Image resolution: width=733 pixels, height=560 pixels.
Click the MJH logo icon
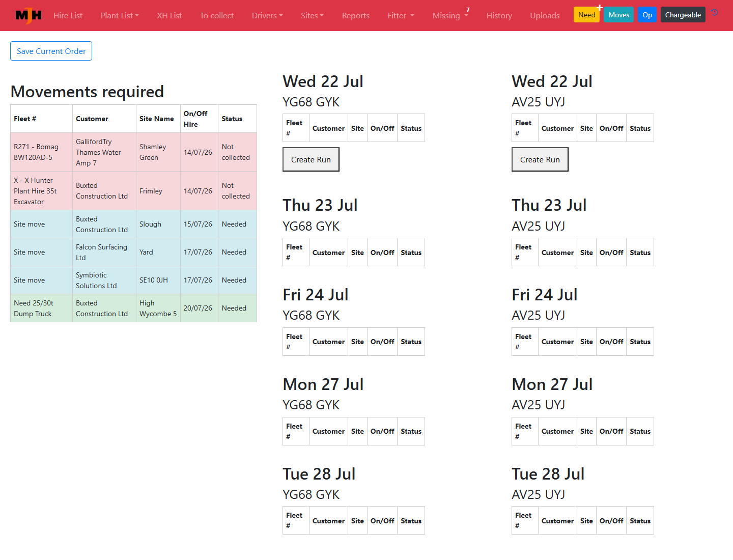coord(29,15)
